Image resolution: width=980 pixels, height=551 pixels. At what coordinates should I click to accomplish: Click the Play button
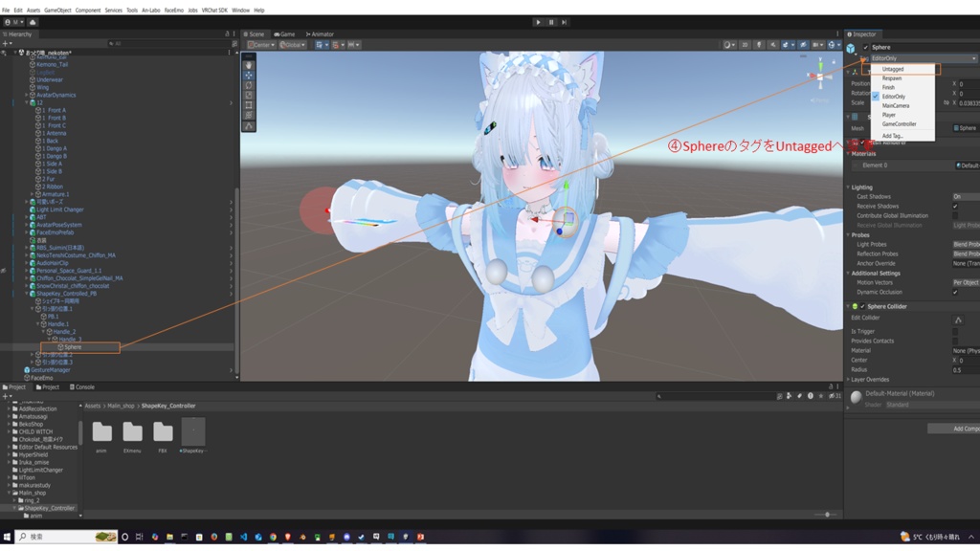pyautogui.click(x=538, y=22)
